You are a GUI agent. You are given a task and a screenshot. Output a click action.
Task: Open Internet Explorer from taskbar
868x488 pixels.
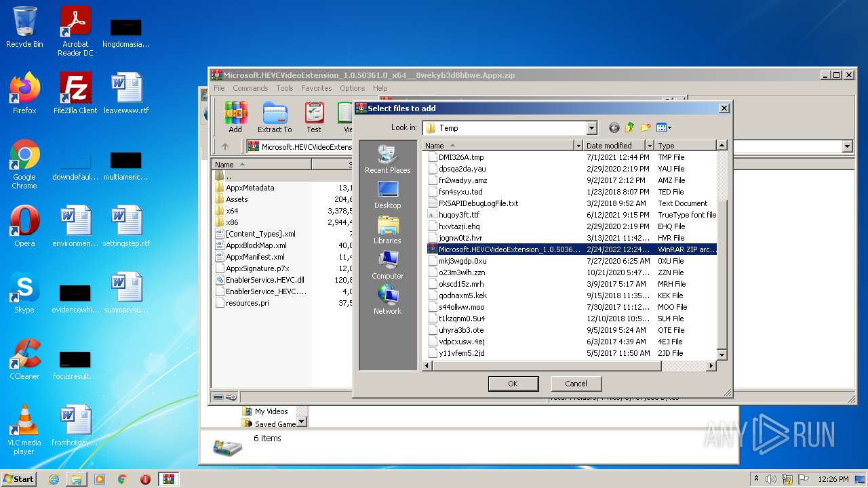click(54, 479)
